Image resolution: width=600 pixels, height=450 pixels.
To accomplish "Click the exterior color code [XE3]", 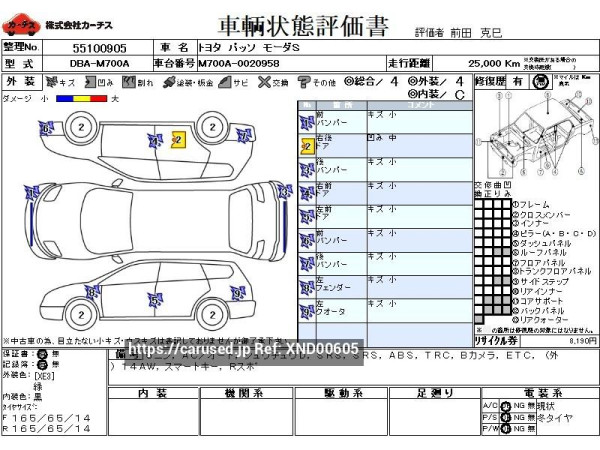I will [44, 376].
